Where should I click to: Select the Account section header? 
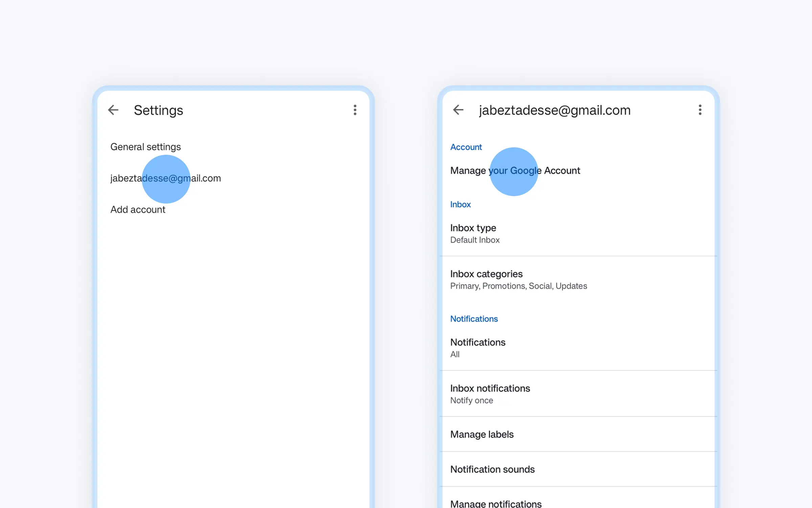466,147
